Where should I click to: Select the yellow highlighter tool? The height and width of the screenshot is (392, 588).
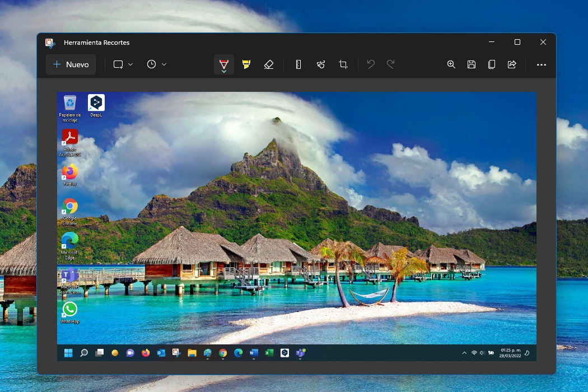(x=246, y=64)
